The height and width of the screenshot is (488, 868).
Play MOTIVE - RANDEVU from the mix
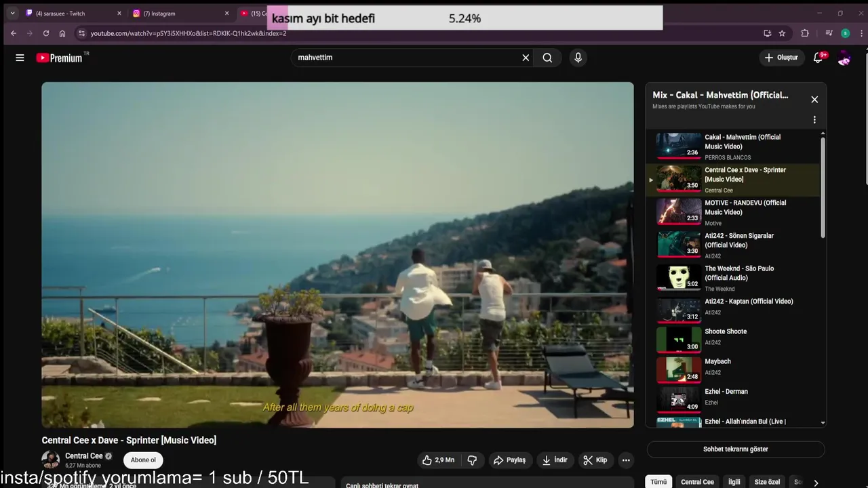(734, 213)
